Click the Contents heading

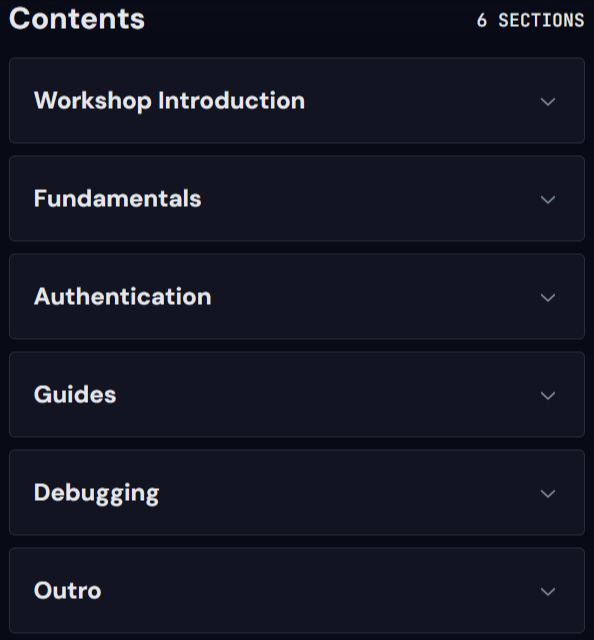[77, 19]
